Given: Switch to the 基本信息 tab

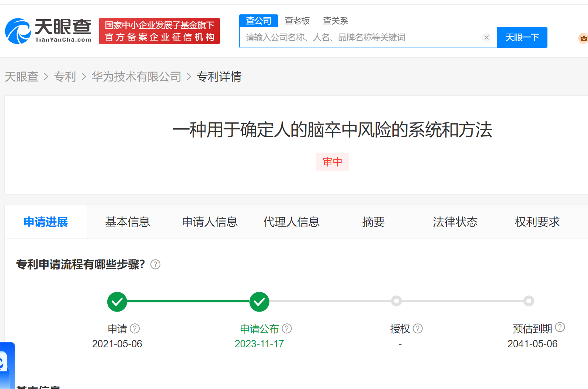Looking at the screenshot, I should (x=128, y=222).
